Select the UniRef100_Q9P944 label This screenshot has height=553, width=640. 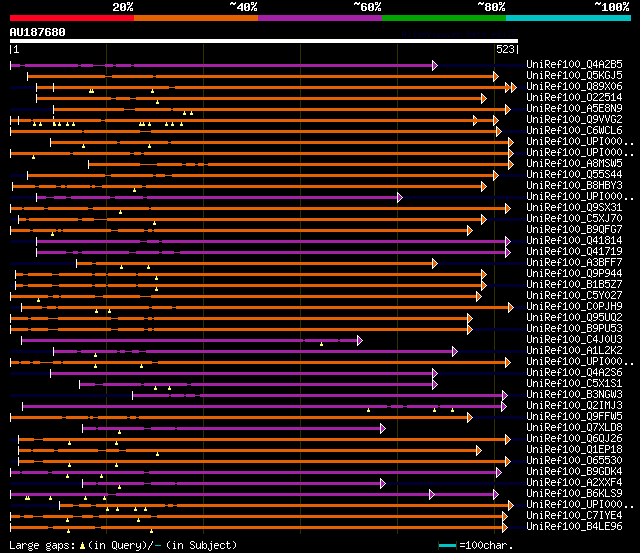pos(574,273)
